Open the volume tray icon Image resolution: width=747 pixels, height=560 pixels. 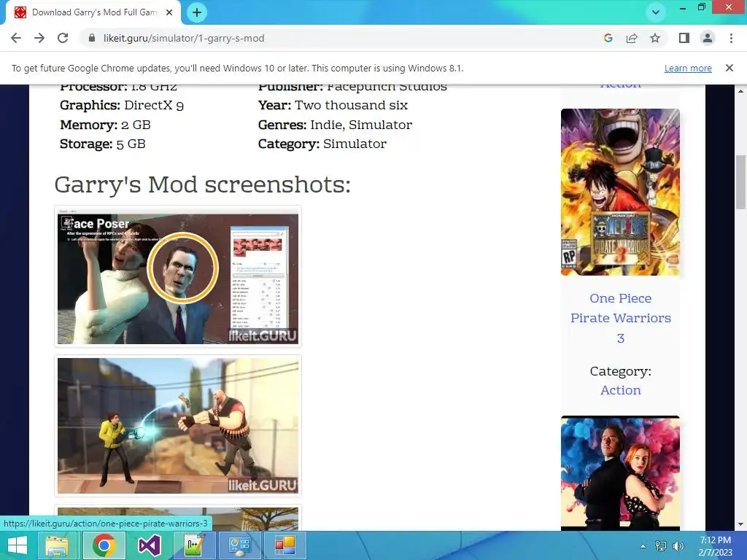pyautogui.click(x=678, y=546)
